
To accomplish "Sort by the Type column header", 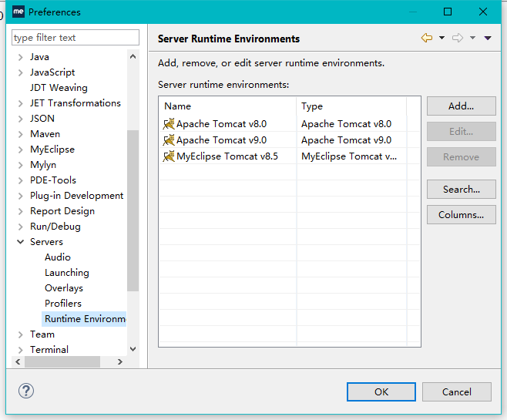I will (x=351, y=106).
